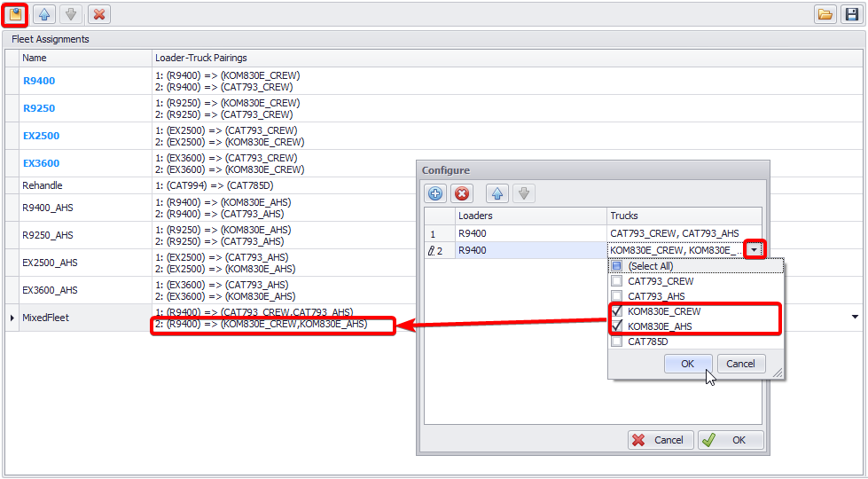Click the grey move down arrow in main toolbar
868x479 pixels.
71,14
